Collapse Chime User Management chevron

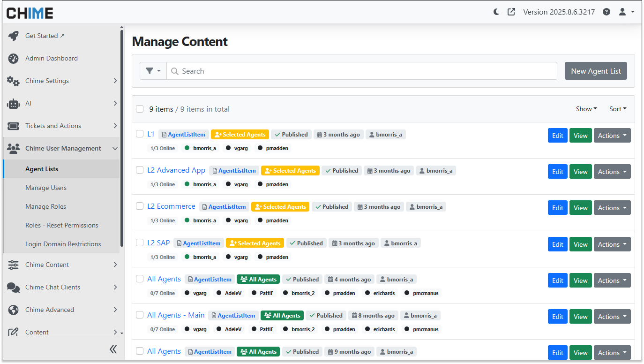pos(115,148)
